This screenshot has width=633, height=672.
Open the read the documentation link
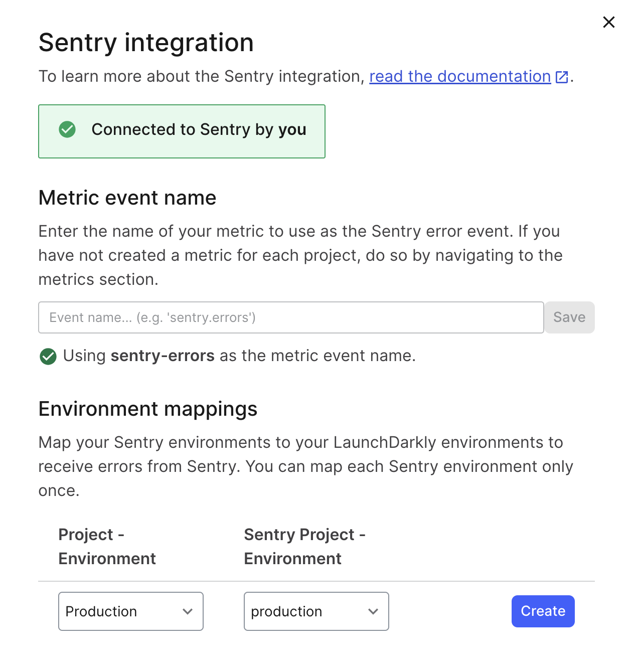459,76
